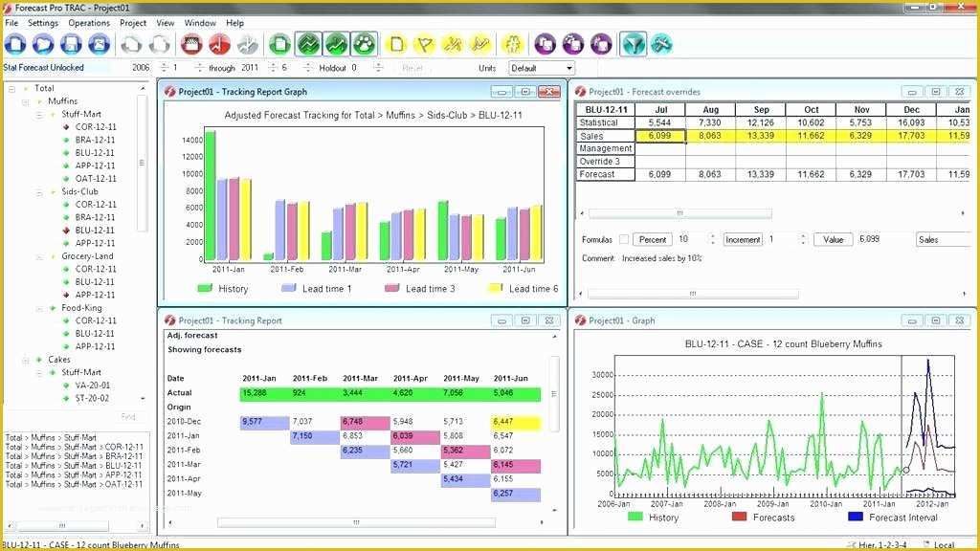980x551 pixels.
Task: Toggle the green trend-line graph button
Action: (x=336, y=44)
